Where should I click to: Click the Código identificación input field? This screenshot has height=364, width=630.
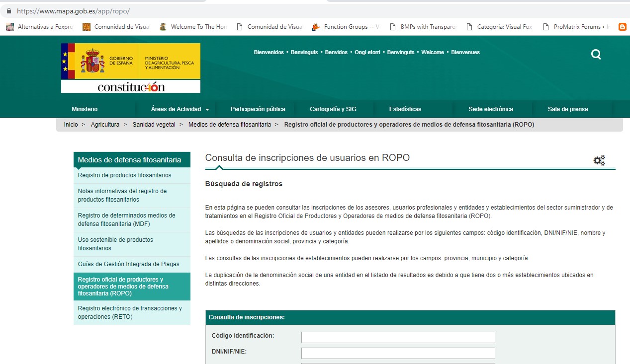398,337
